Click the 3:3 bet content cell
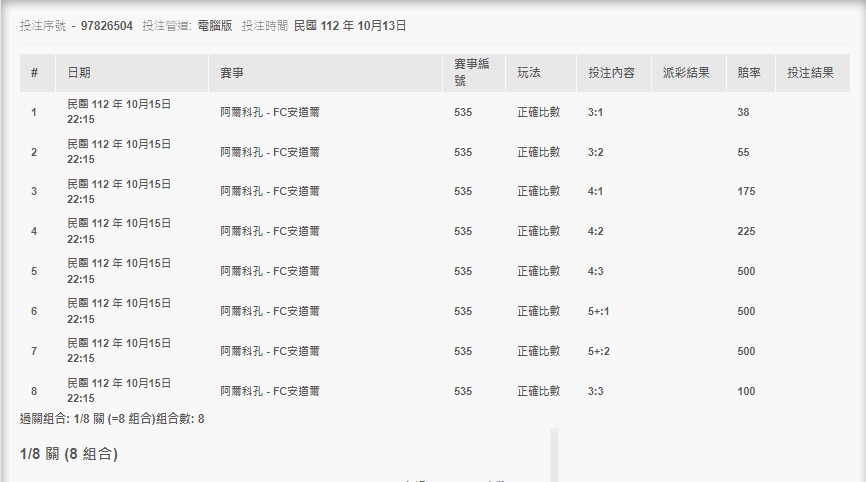Screen dimensions: 866x482 [x=595, y=391]
